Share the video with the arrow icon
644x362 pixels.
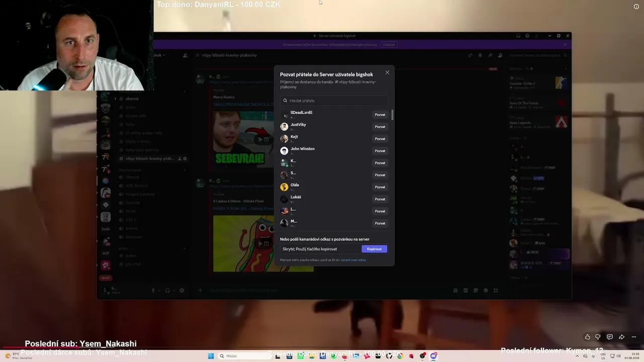pyautogui.click(x=621, y=337)
